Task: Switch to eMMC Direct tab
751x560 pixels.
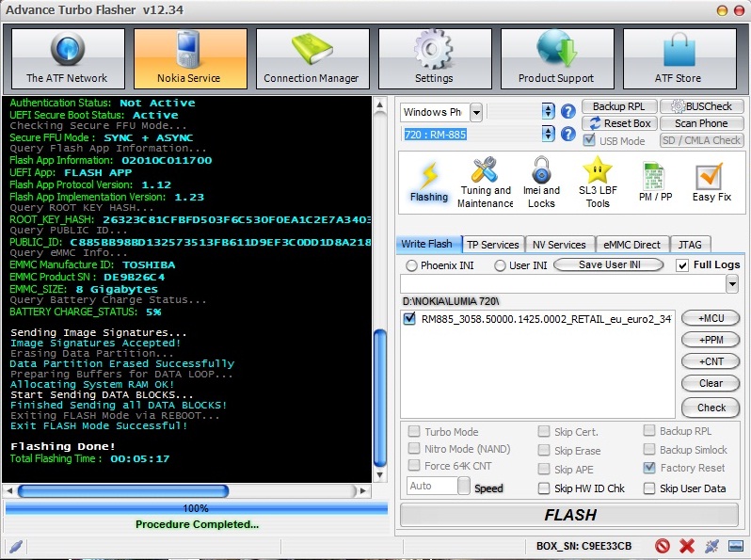Action: pos(632,245)
